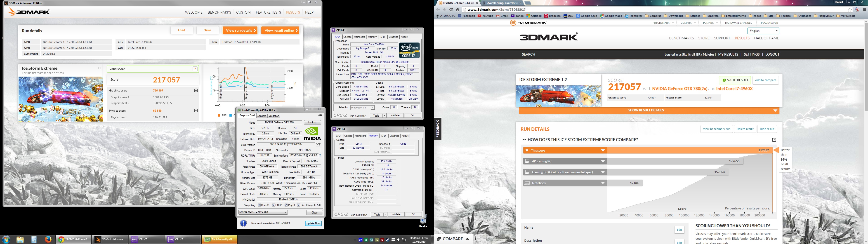The width and height of the screenshot is (868, 244).
Task: Click the volume speaker tray icon
Action: pos(398,240)
